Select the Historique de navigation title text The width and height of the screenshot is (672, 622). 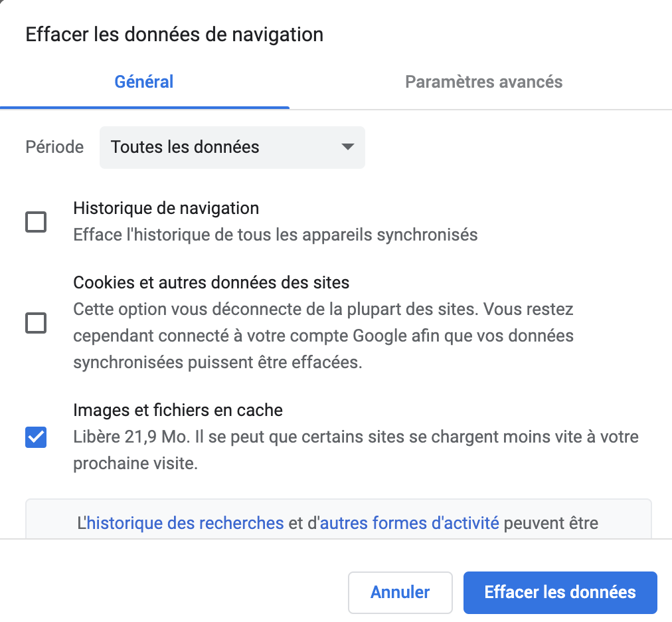[x=166, y=208]
